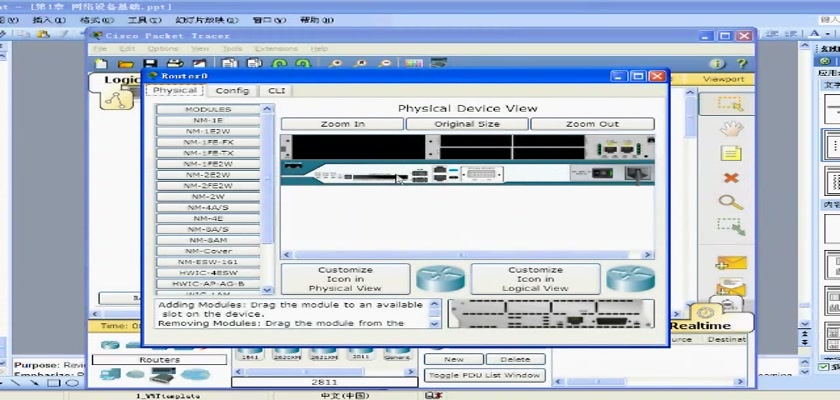The width and height of the screenshot is (840, 400).
Task: Choose the Place Note tool
Action: point(731,154)
